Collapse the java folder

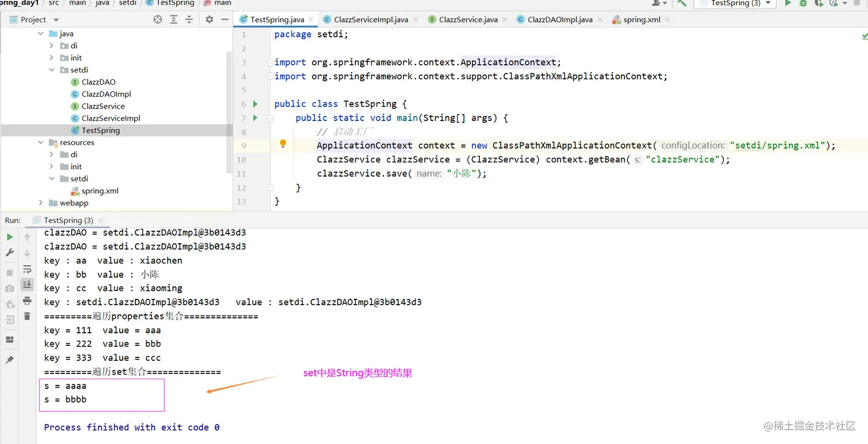41,34
